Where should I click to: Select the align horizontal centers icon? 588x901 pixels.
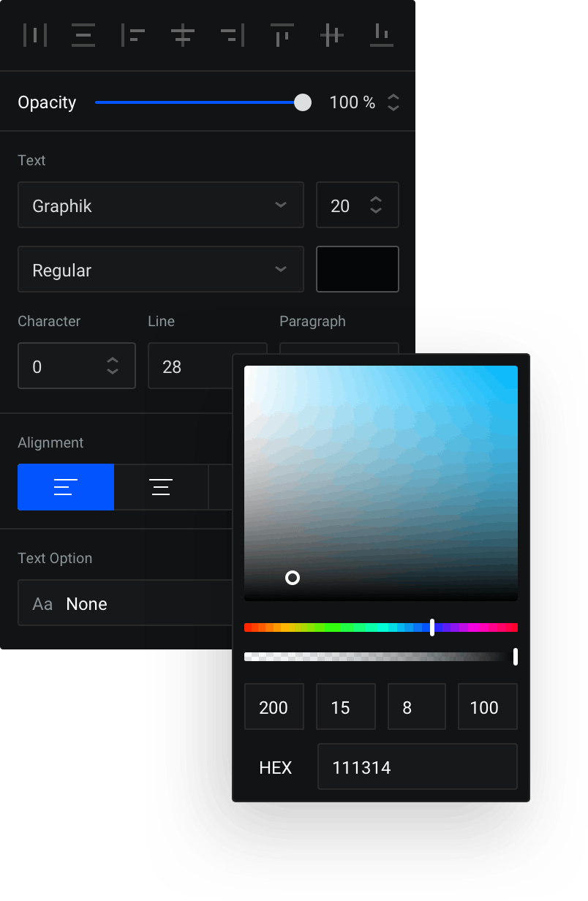point(183,35)
